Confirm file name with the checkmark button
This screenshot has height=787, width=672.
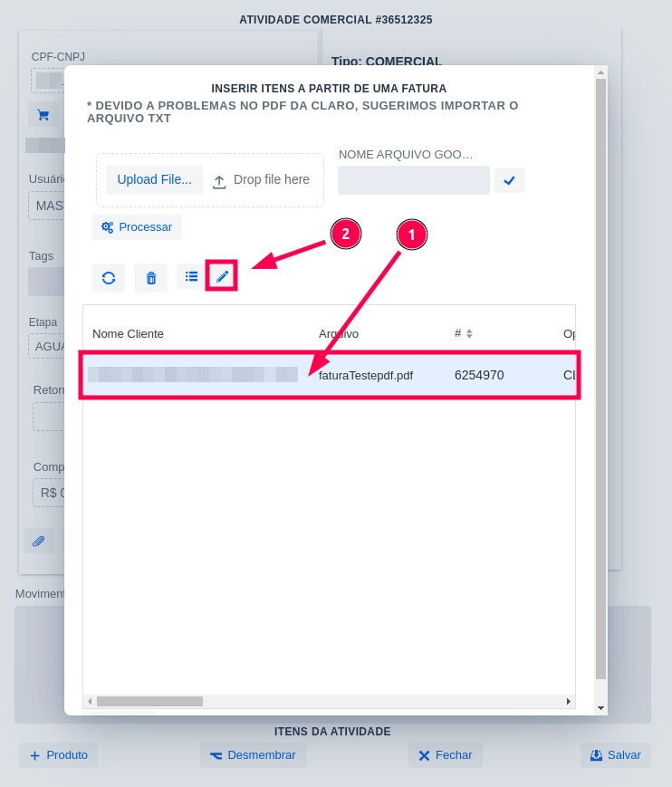point(509,180)
